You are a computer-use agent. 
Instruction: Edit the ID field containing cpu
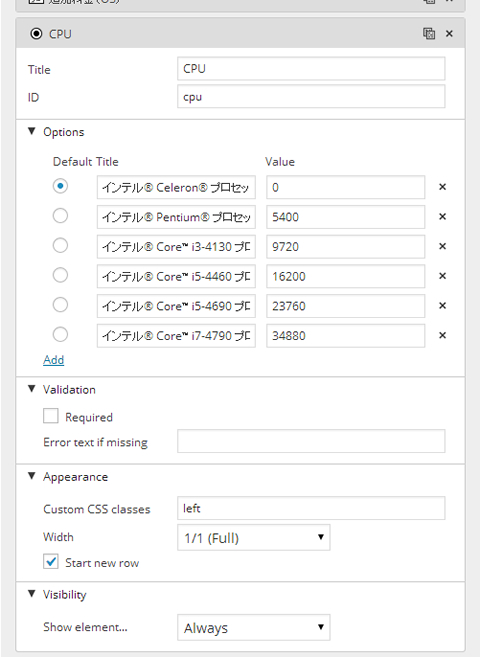[311, 97]
